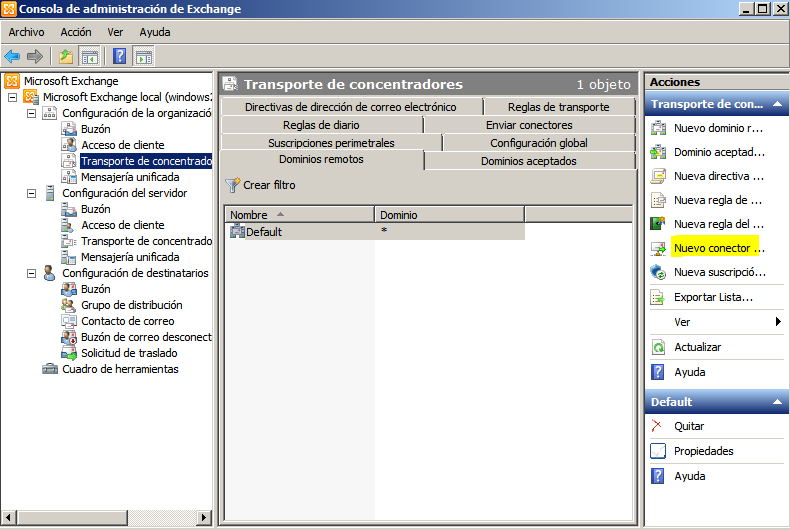Click the tree pane scrollbar right arrow
Screen dimensions: 790x530
[204, 517]
